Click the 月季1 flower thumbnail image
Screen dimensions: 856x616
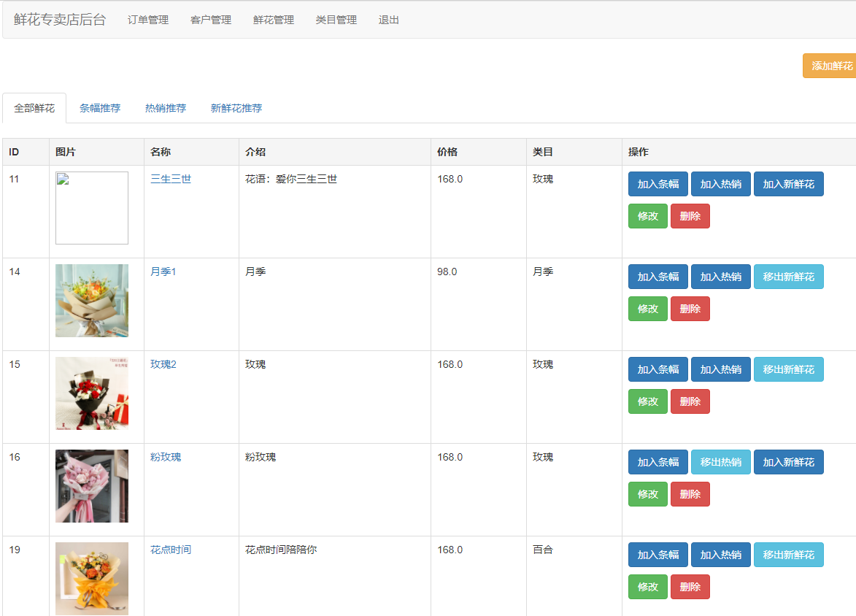pyautogui.click(x=91, y=301)
